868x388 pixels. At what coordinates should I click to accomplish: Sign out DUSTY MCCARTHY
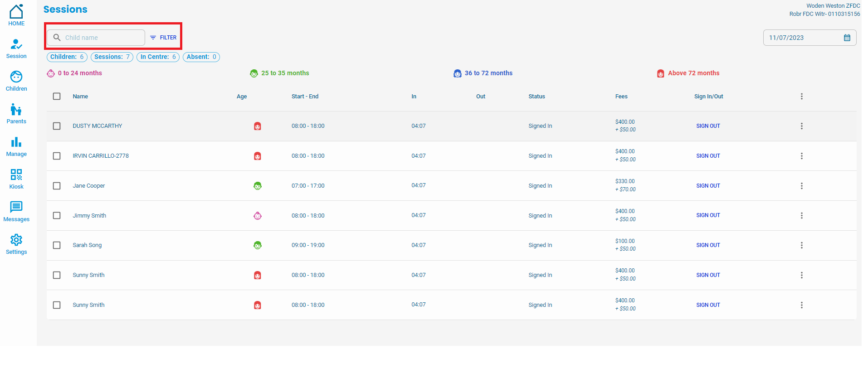click(708, 126)
